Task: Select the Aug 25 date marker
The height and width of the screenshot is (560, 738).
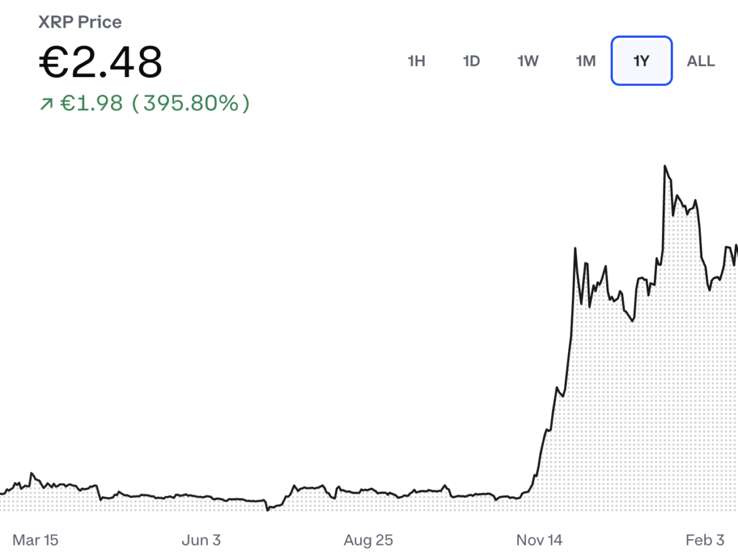Action: pyautogui.click(x=368, y=540)
